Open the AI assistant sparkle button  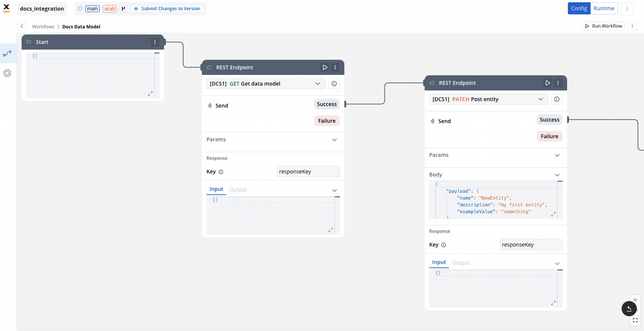click(629, 309)
